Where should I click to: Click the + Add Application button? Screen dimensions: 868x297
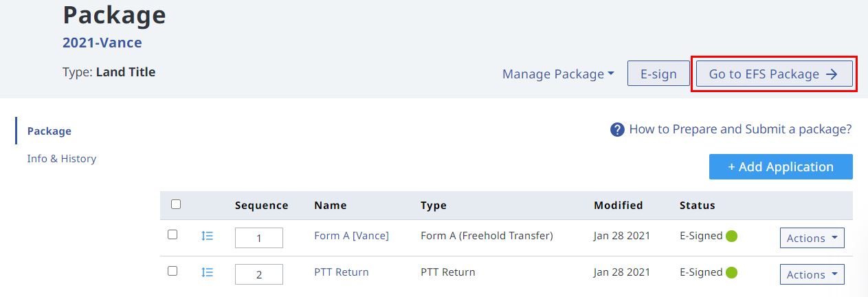tap(781, 167)
